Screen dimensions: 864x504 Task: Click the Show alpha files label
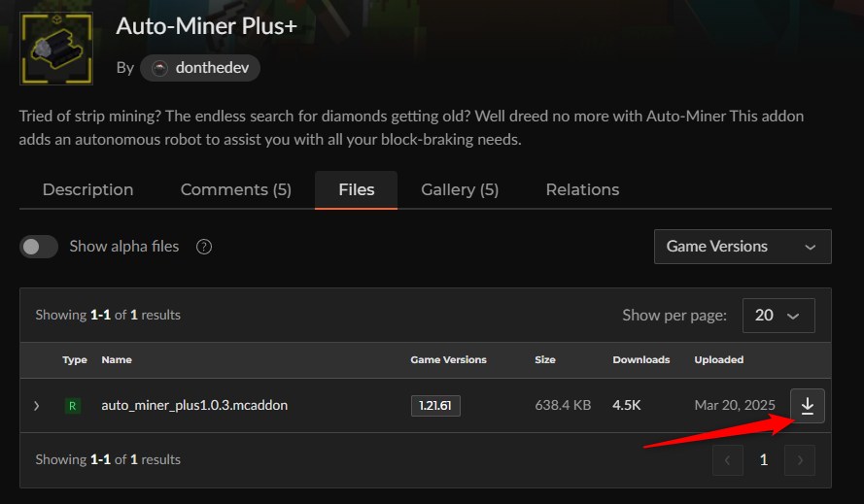click(x=124, y=247)
